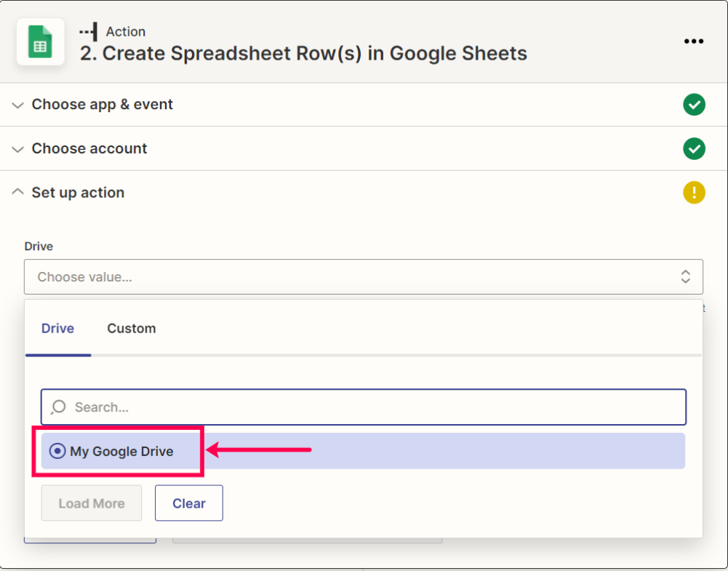Switch to the Custom tab
Screen dimensions: 728x571
tap(132, 328)
